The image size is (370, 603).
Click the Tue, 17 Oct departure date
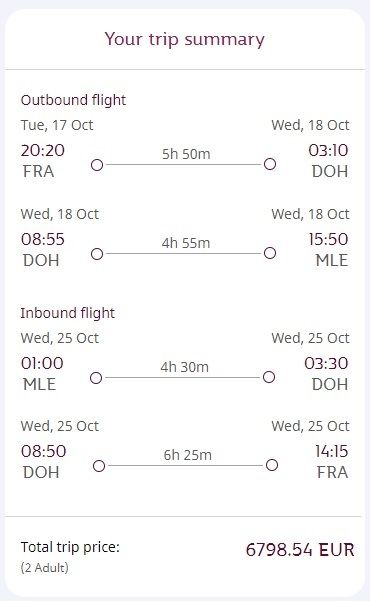pyautogui.click(x=57, y=125)
